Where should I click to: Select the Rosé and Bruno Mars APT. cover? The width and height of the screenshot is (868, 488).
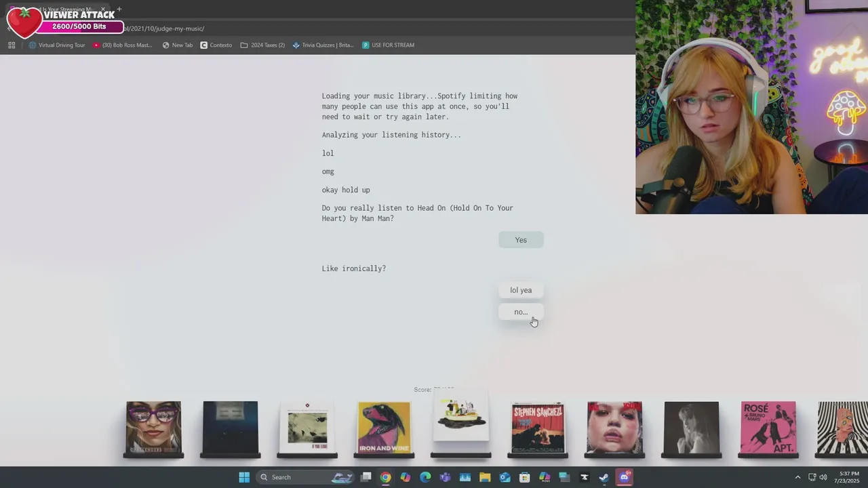coord(768,427)
